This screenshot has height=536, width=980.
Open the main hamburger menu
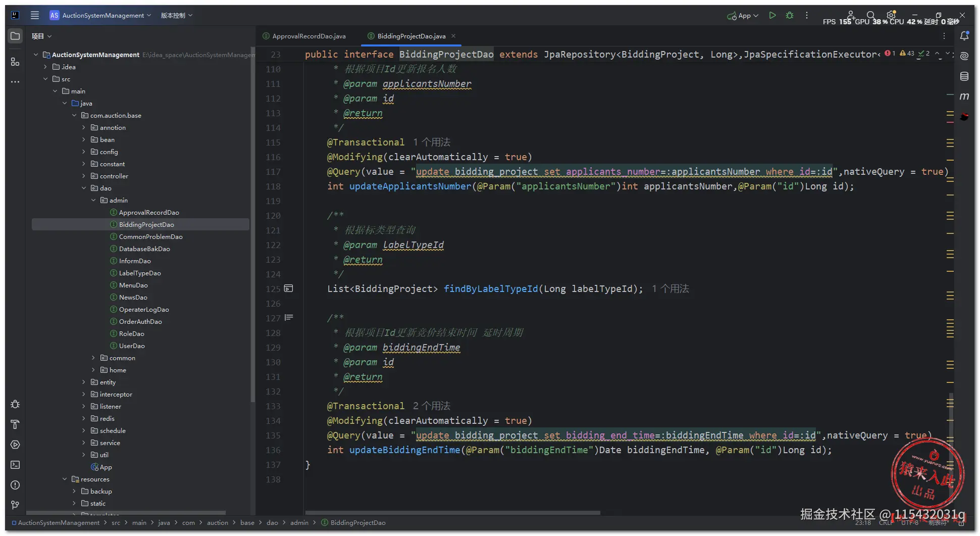[x=35, y=15]
